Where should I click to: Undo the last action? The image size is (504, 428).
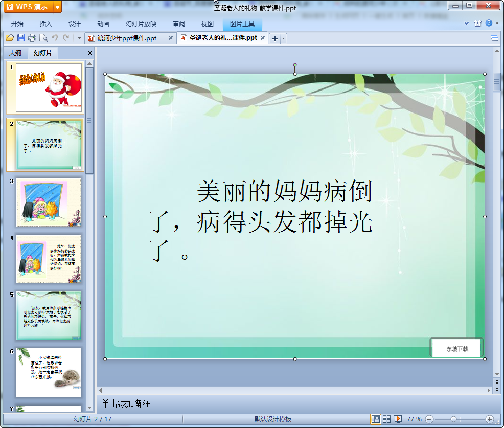[55, 38]
